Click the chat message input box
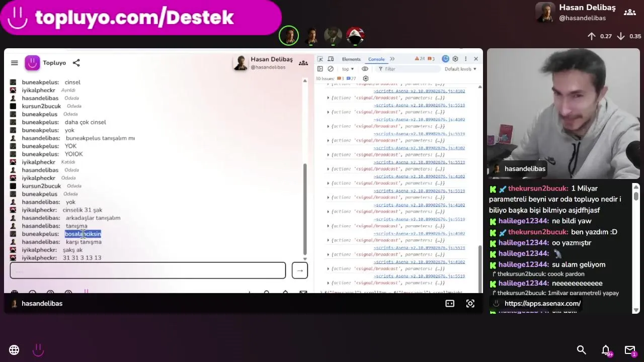 tap(148, 270)
